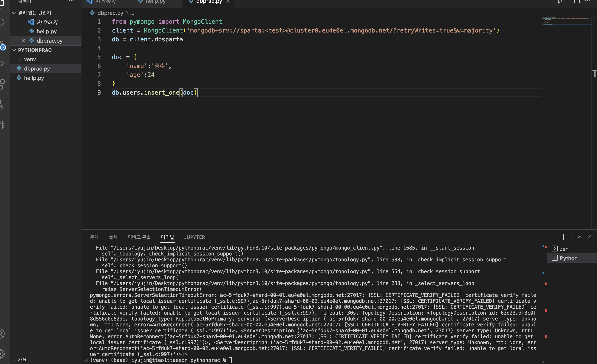
Task: Click the VS Code icon beside 시작하기 in open editors
Action: click(31, 22)
